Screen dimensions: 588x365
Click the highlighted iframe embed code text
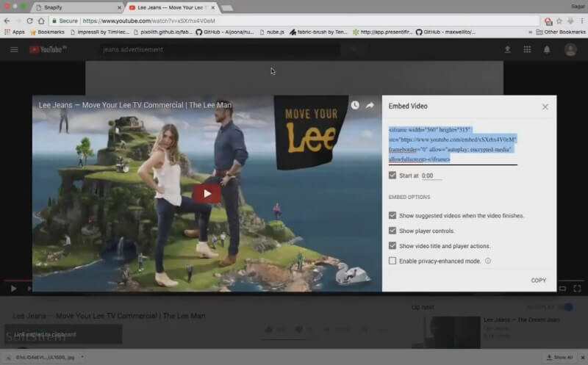pyautogui.click(x=453, y=145)
